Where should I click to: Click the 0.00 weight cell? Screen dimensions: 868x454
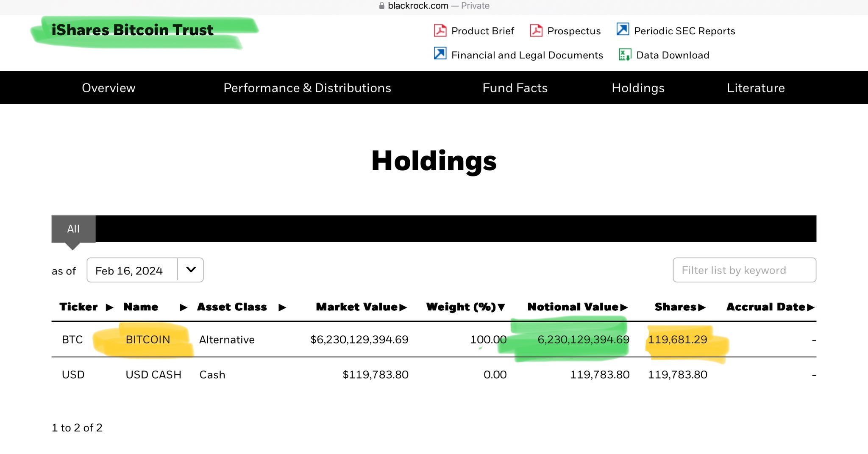(495, 375)
